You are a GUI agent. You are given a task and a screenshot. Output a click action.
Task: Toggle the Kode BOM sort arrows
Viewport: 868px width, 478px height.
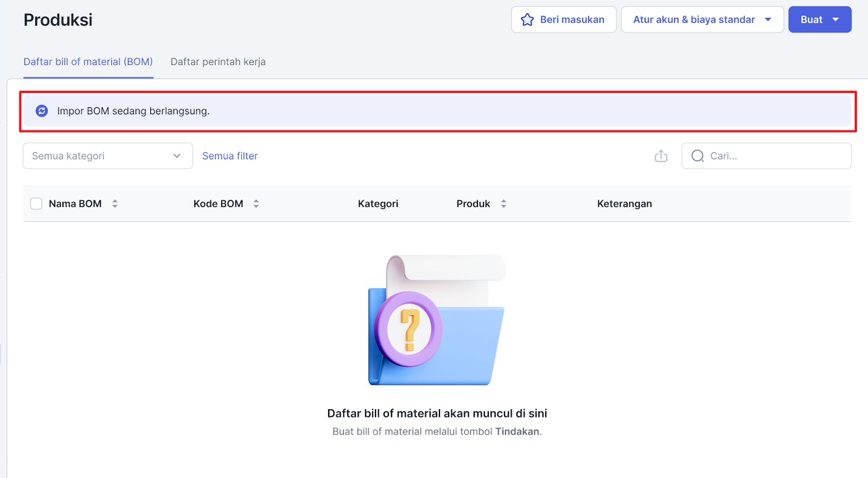click(x=256, y=204)
